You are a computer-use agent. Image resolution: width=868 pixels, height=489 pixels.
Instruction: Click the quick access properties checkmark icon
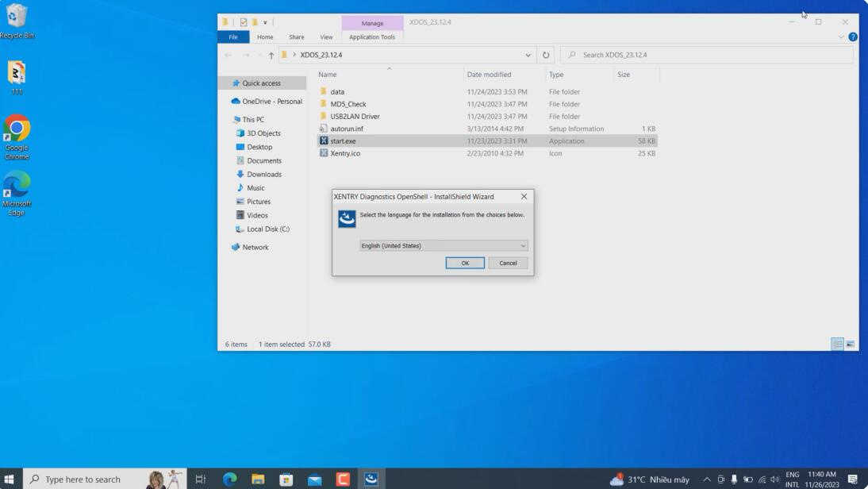pyautogui.click(x=243, y=22)
